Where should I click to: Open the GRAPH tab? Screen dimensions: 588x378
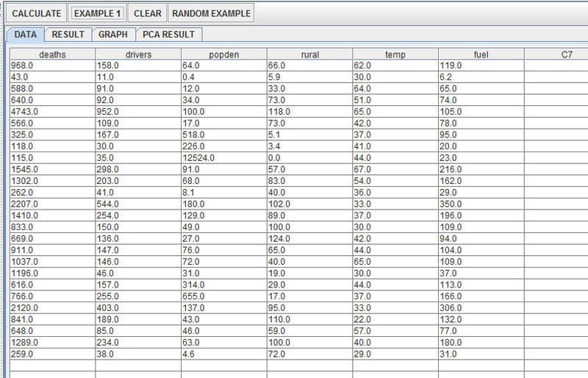pyautogui.click(x=113, y=35)
